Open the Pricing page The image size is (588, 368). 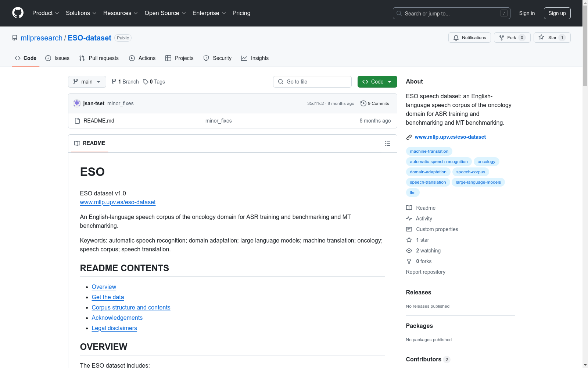click(x=241, y=13)
